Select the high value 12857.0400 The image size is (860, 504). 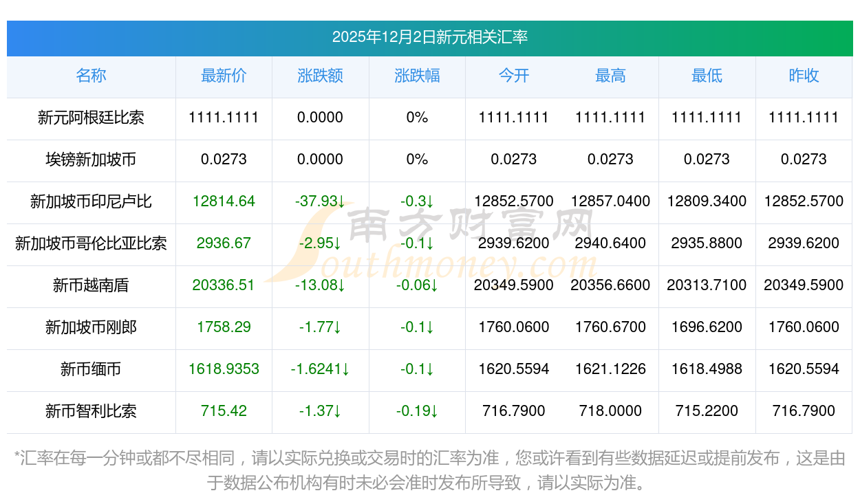pyautogui.click(x=610, y=201)
